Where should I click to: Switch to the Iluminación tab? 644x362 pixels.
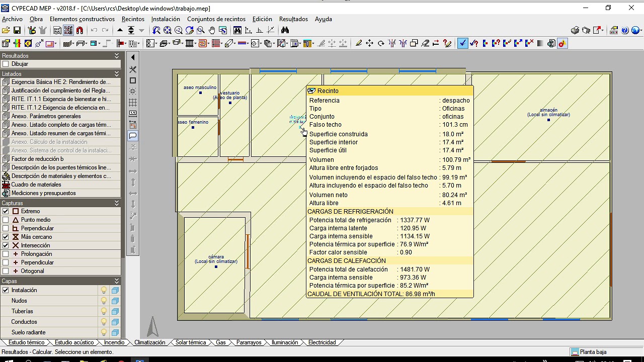(x=285, y=342)
